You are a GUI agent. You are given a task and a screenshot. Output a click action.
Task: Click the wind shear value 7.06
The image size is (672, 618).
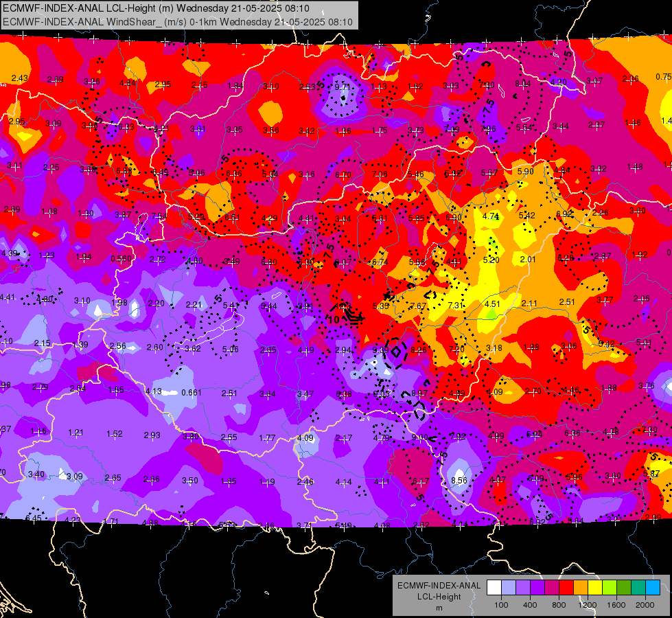[380, 174]
